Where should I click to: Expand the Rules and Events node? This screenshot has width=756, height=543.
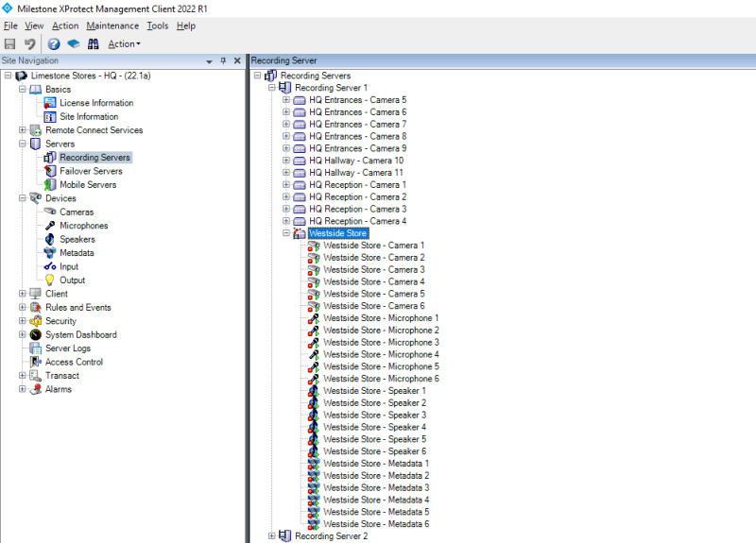[x=22, y=307]
